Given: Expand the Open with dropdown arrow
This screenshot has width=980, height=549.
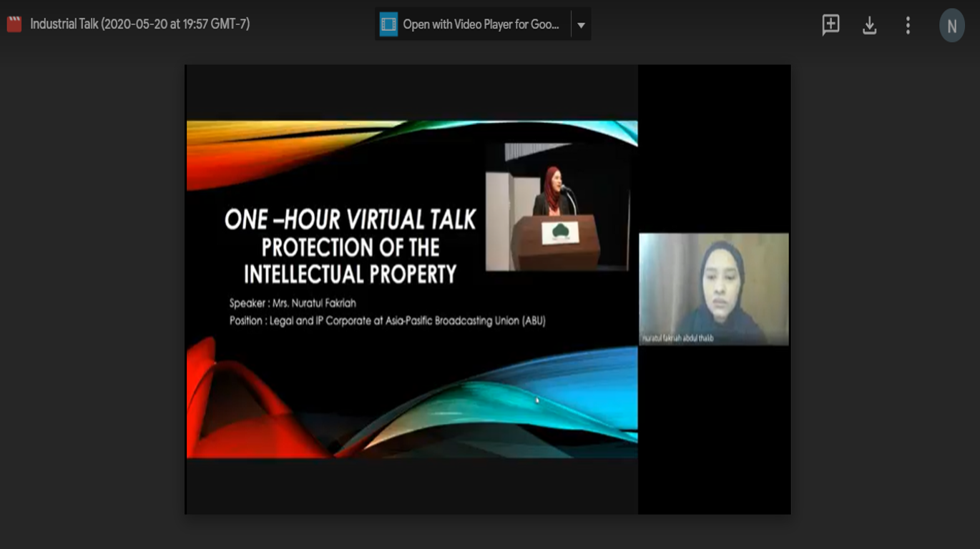Looking at the screenshot, I should tap(581, 25).
